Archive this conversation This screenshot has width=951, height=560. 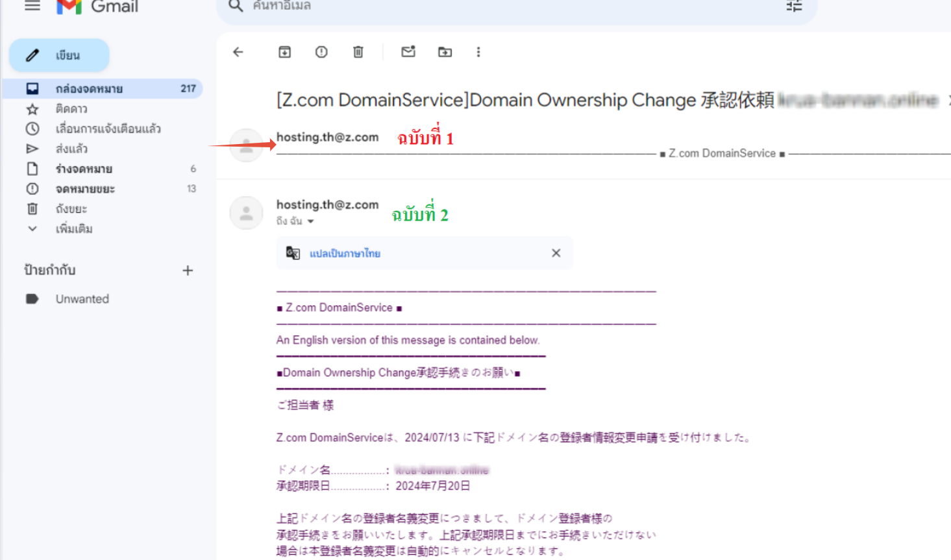click(x=284, y=52)
